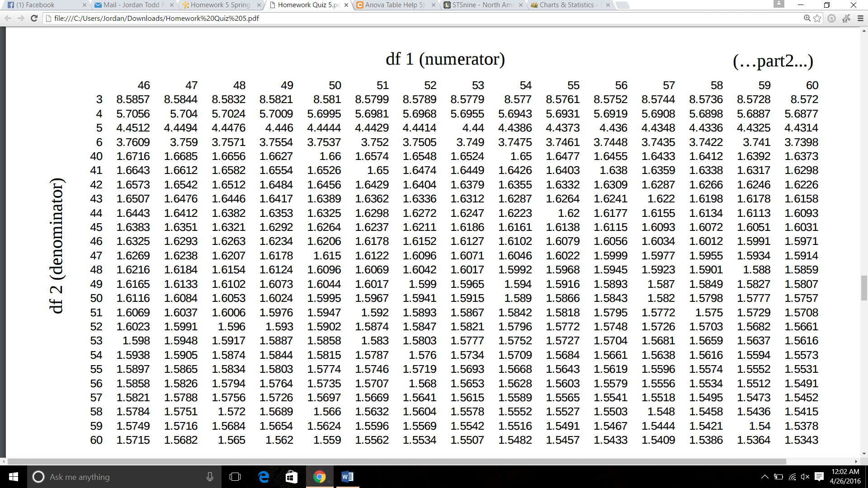Click the value 1.6554 in row 41
868x488 pixels.
pos(276,170)
